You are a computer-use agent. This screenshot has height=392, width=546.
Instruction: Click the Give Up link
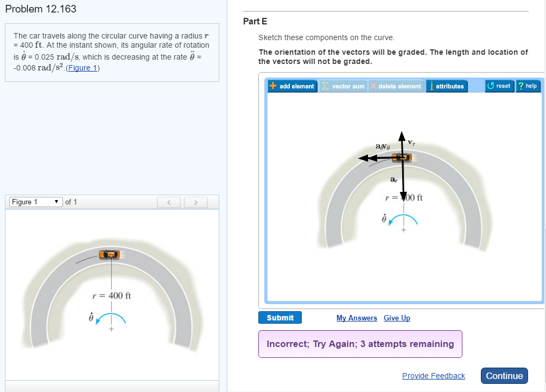point(397,318)
